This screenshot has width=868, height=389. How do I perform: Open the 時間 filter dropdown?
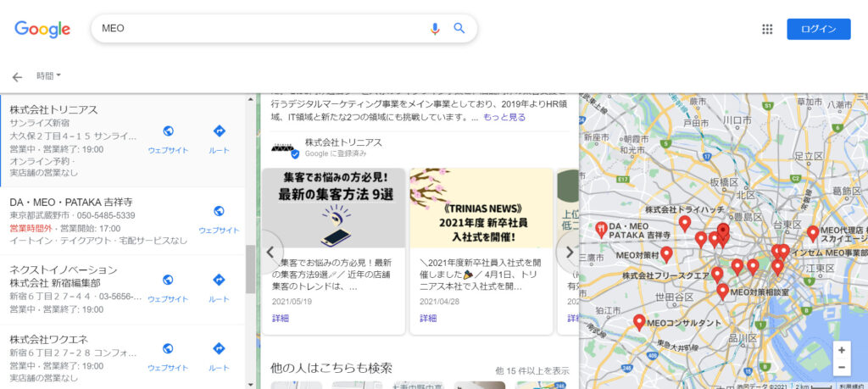(48, 75)
